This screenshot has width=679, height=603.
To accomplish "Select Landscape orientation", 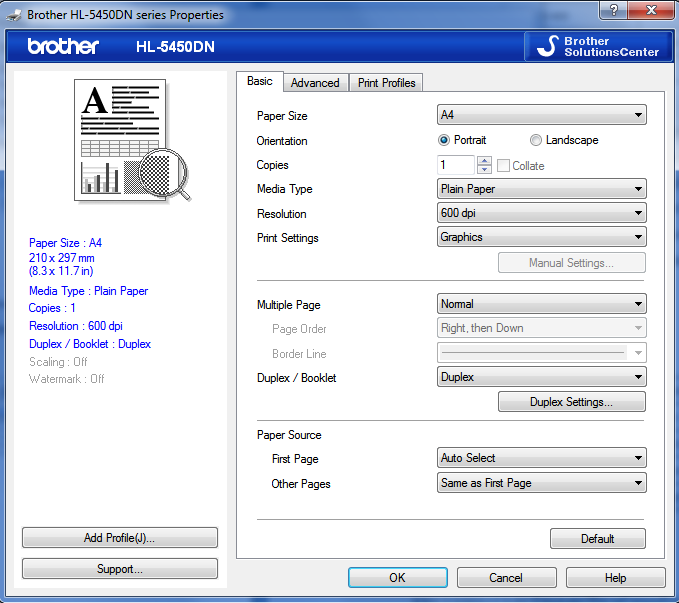I will [564, 140].
